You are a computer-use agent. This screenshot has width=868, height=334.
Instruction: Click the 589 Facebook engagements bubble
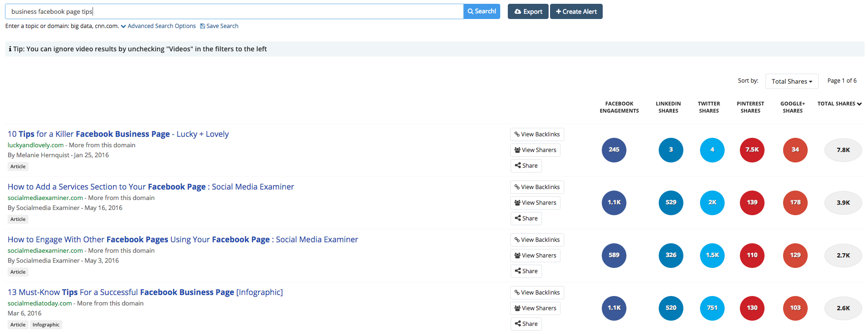[x=614, y=255]
